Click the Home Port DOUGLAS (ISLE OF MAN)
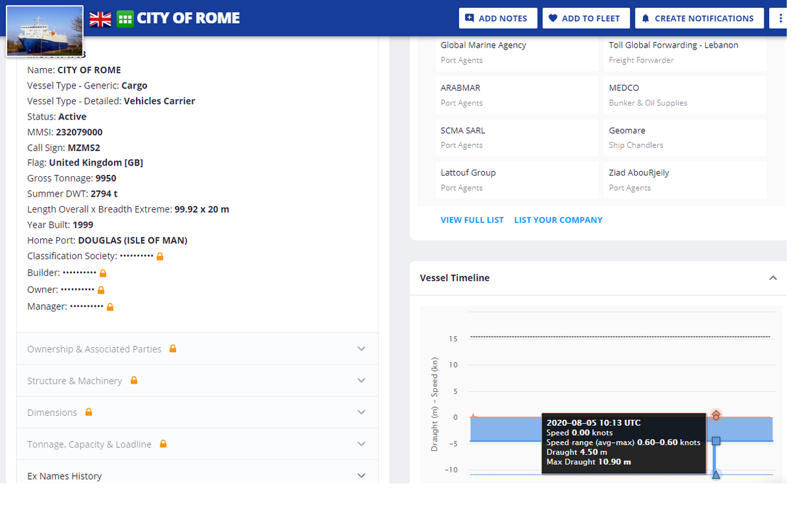The height and width of the screenshot is (528, 812). point(133,240)
